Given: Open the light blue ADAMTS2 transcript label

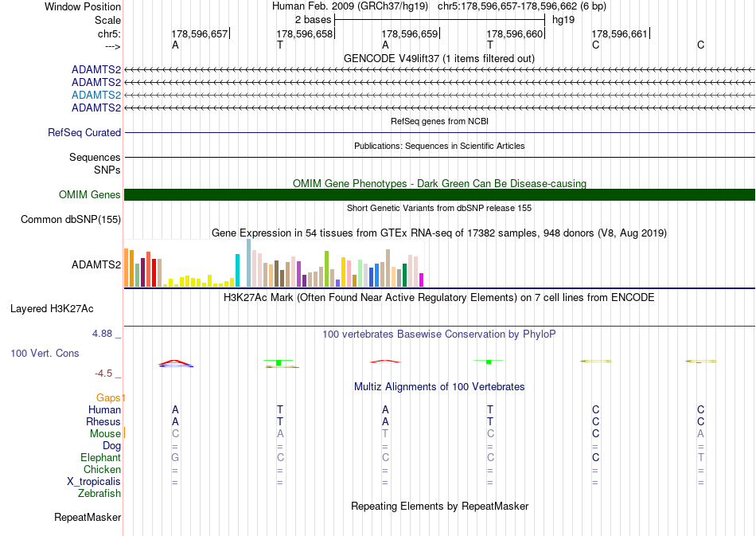Looking at the screenshot, I should coord(96,95).
